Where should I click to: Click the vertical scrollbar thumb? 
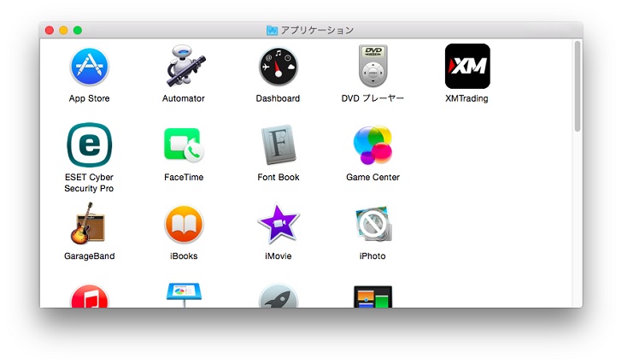click(x=578, y=85)
